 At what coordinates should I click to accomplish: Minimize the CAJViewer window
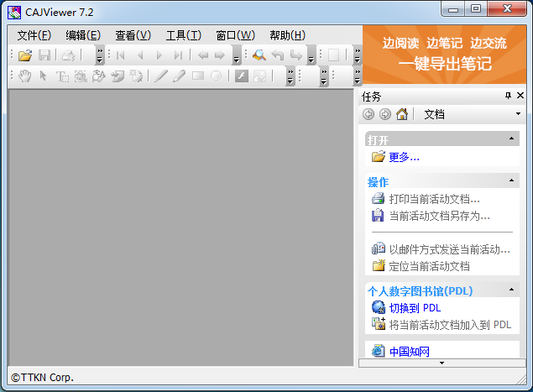[453, 9]
